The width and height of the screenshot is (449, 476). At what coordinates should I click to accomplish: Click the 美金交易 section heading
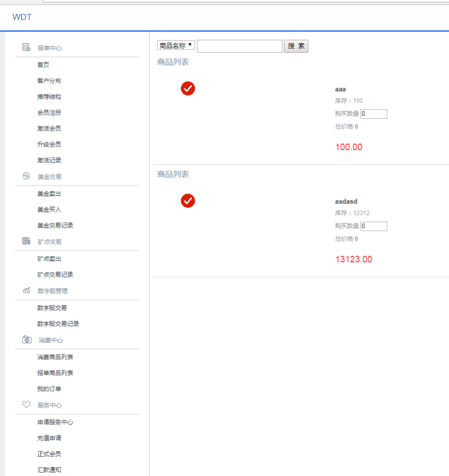coord(49,176)
